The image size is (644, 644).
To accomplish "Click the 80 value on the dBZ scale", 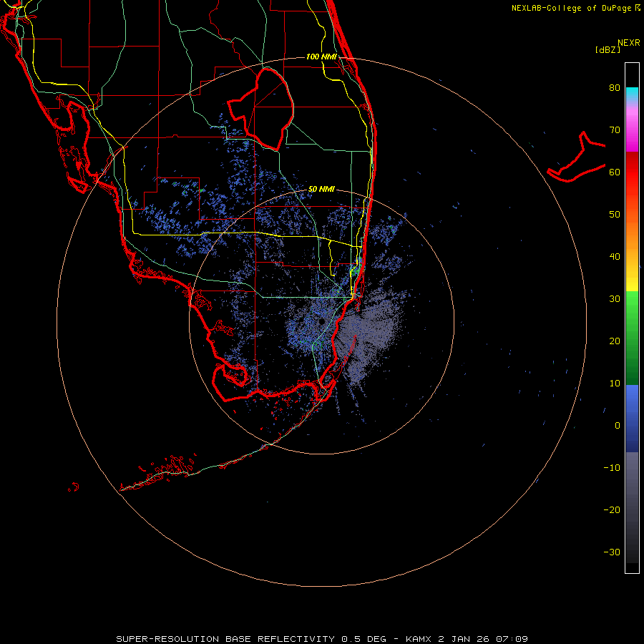I will coord(615,88).
